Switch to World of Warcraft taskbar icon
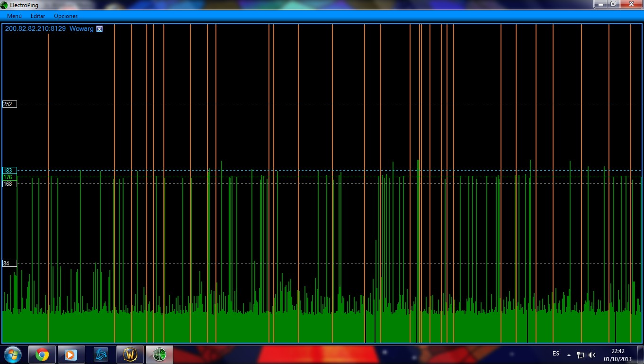 [130, 355]
